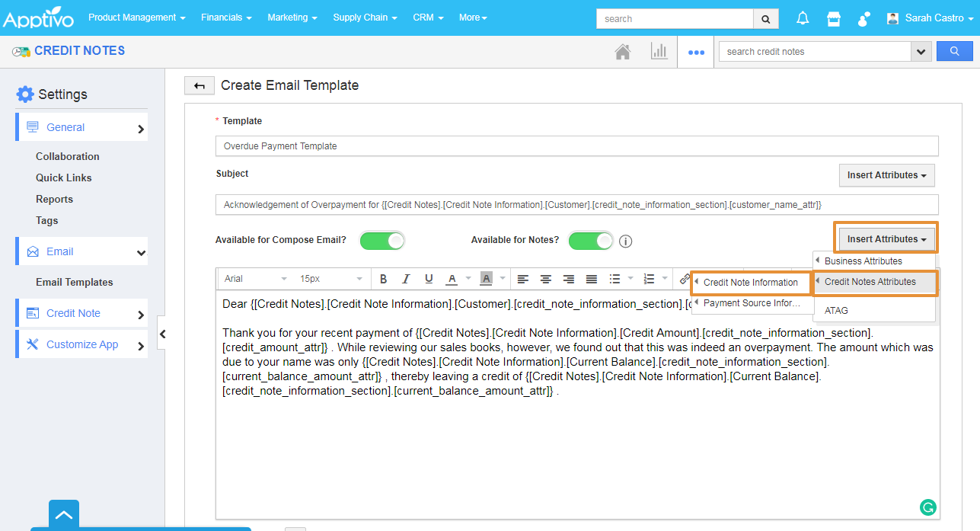Insert bulleted list in editor

[x=615, y=279]
